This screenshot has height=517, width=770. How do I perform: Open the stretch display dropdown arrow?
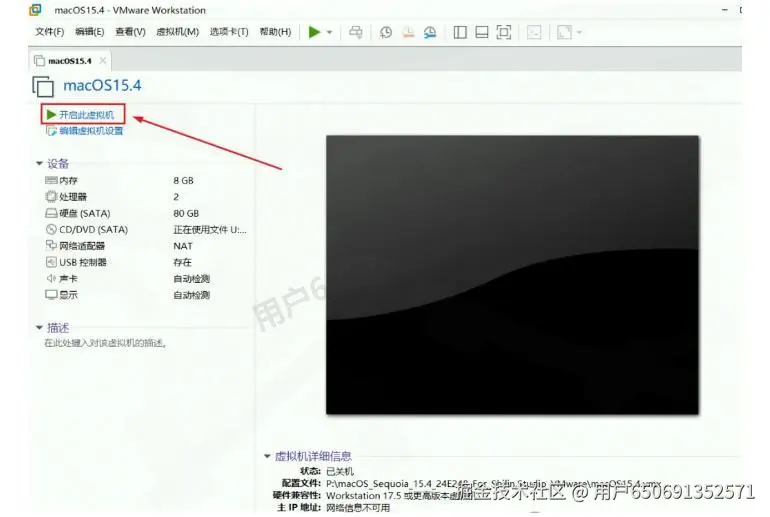(579, 32)
